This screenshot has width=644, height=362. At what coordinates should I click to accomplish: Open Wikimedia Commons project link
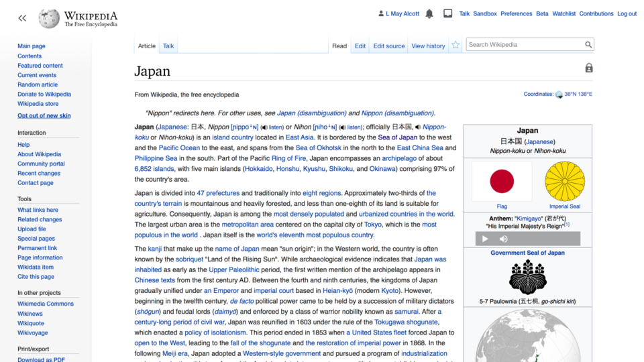[46, 304]
